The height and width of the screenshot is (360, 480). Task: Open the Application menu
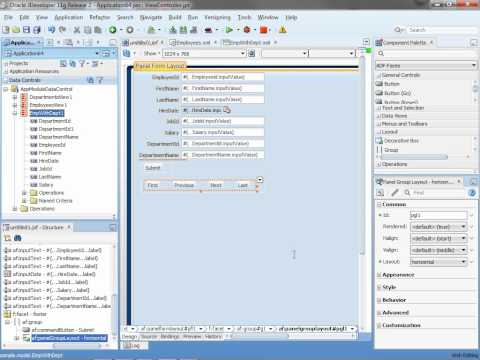(69, 17)
